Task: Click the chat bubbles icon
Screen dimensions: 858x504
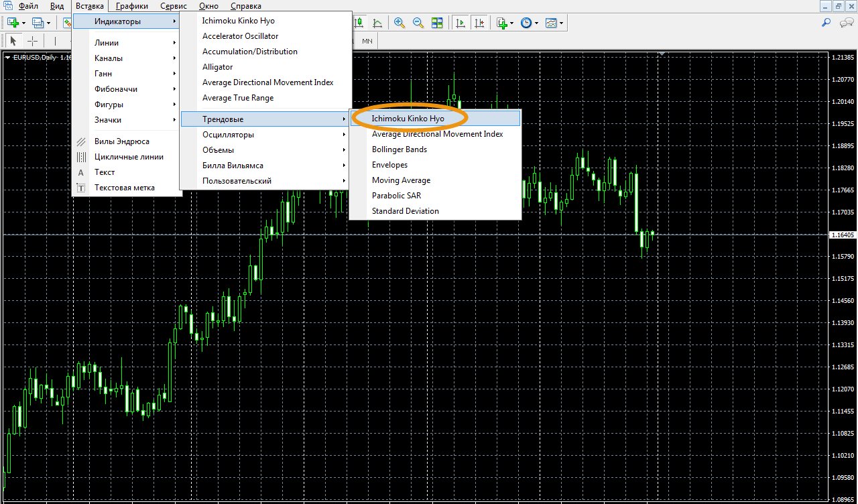Action: click(x=847, y=23)
